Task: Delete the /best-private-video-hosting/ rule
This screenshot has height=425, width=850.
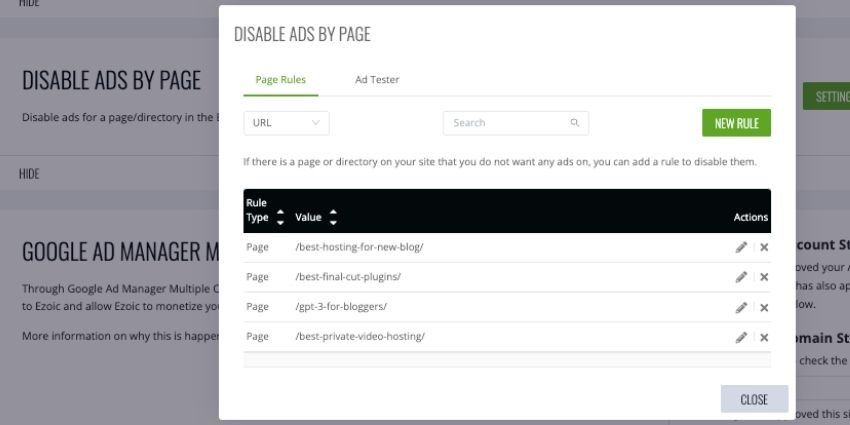Action: (764, 337)
